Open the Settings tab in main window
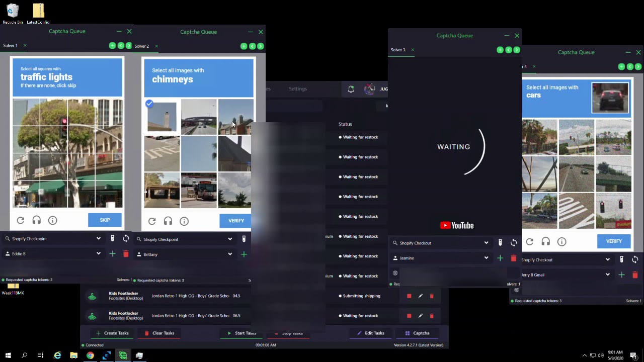Viewport: 644px width, 362px height. 297,89
